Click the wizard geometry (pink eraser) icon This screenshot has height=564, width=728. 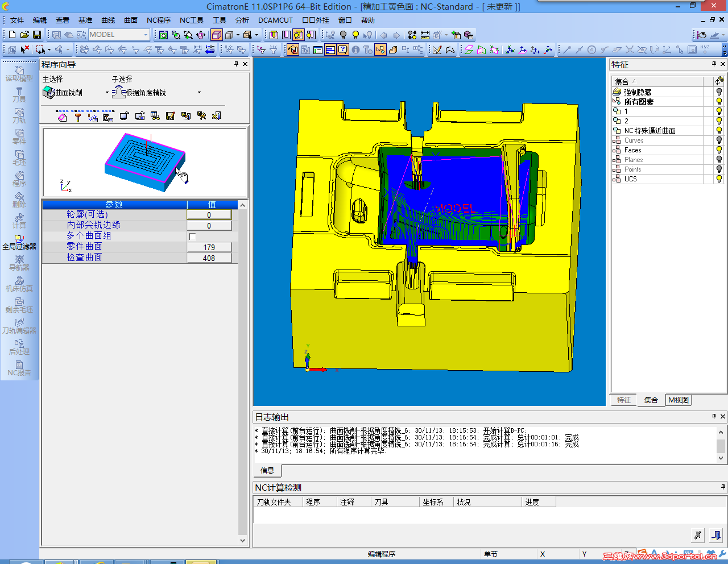[63, 117]
